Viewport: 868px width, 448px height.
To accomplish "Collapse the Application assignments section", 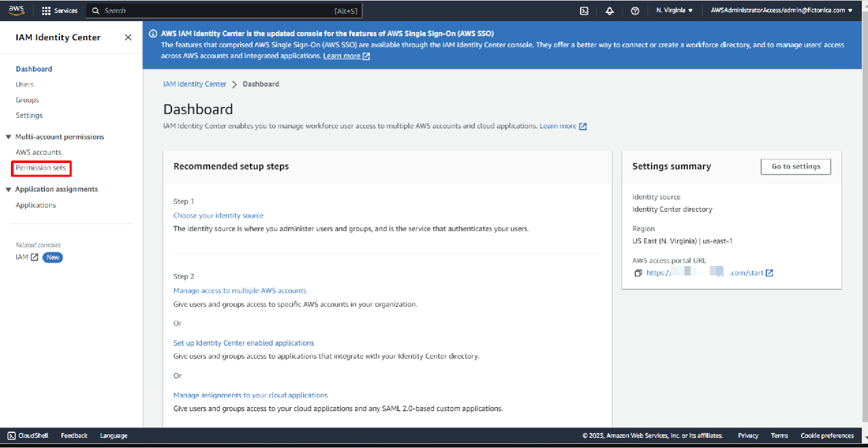I will [x=9, y=190].
